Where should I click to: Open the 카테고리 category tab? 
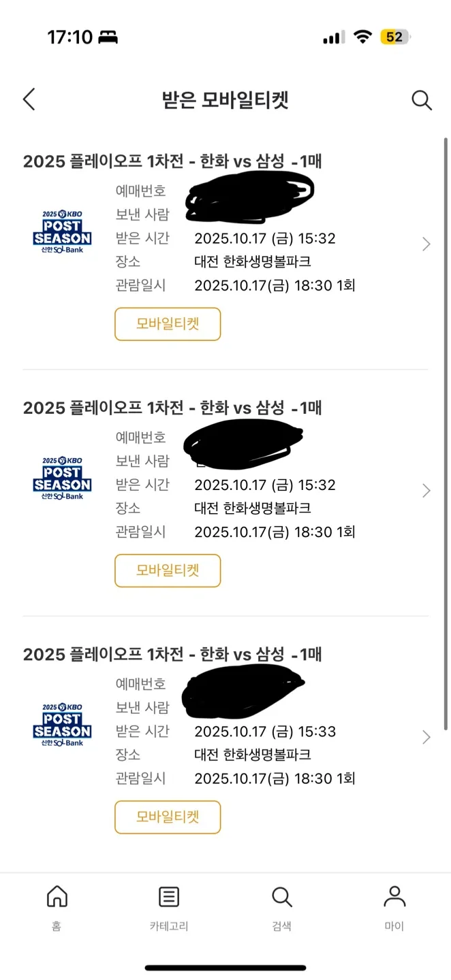(169, 906)
